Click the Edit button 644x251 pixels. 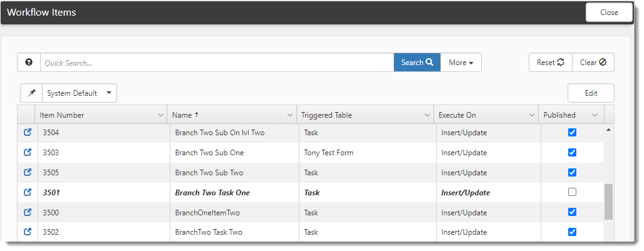(x=591, y=93)
